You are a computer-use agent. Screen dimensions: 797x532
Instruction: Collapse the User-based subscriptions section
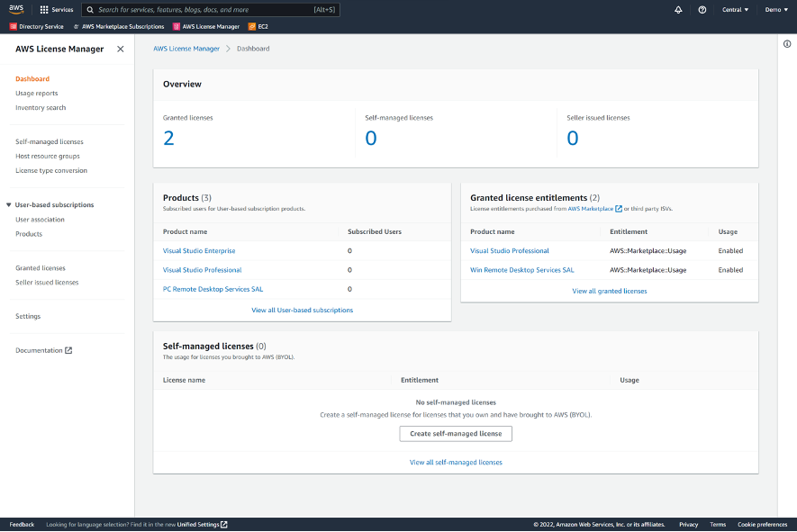pos(9,204)
